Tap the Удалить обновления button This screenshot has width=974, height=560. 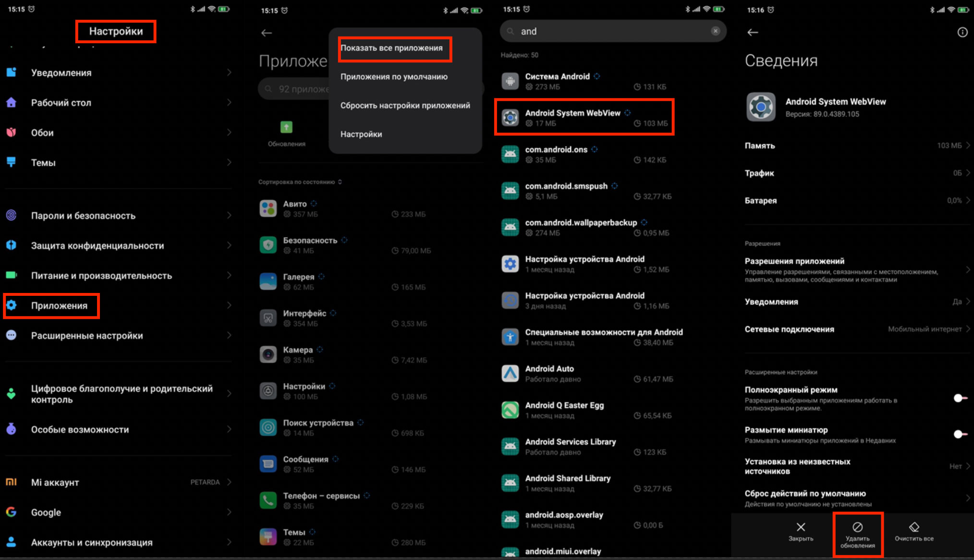point(857,535)
